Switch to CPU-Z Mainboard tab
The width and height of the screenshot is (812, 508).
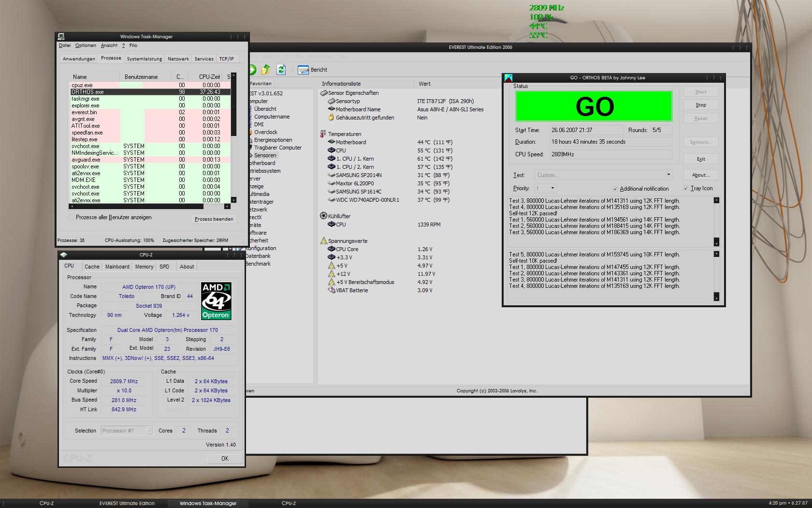tap(117, 267)
